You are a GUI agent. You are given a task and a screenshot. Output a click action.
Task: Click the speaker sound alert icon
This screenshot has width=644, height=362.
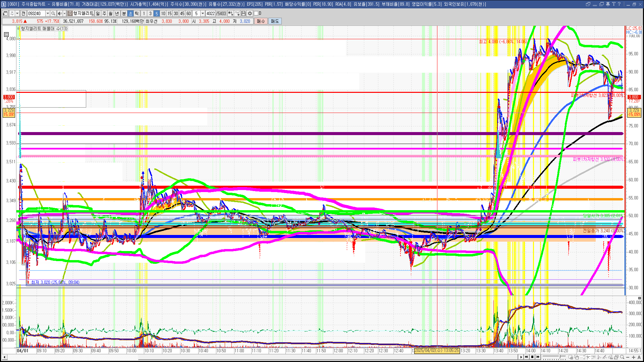point(59,13)
